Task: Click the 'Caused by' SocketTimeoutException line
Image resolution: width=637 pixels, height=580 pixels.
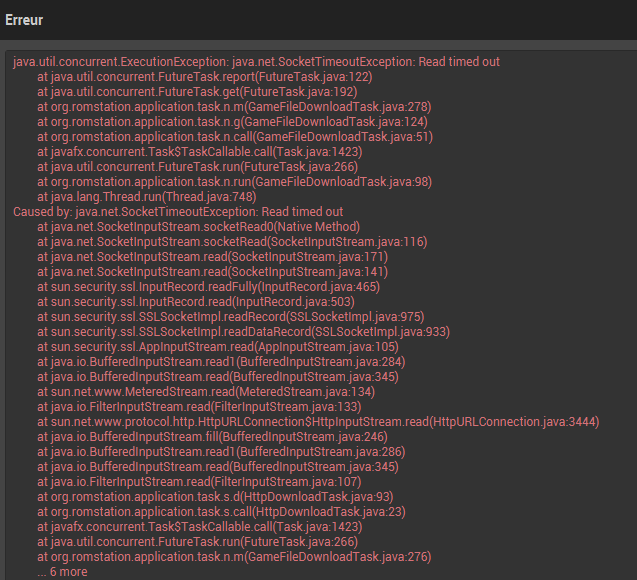Action: pos(177,212)
